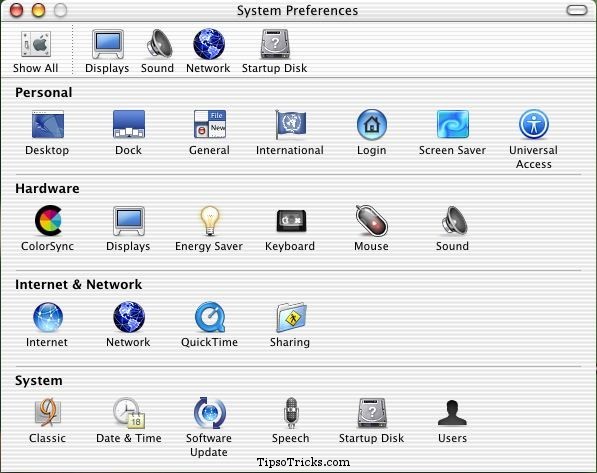
Task: Open International preferences flag icon
Action: click(x=291, y=124)
